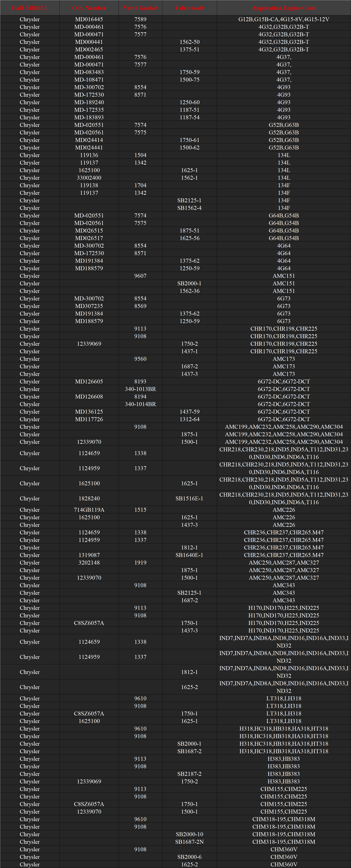This screenshot has height=868, width=351.
Task: Select O.E. number MD026517
Action: point(89,238)
